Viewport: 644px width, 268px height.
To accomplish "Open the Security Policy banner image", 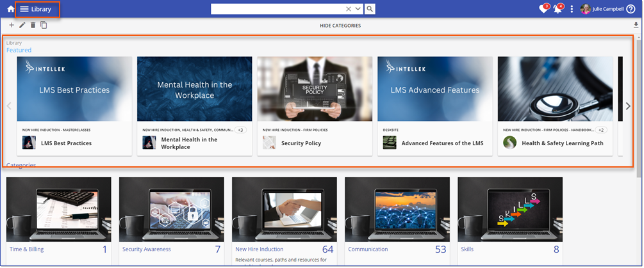I will click(315, 89).
